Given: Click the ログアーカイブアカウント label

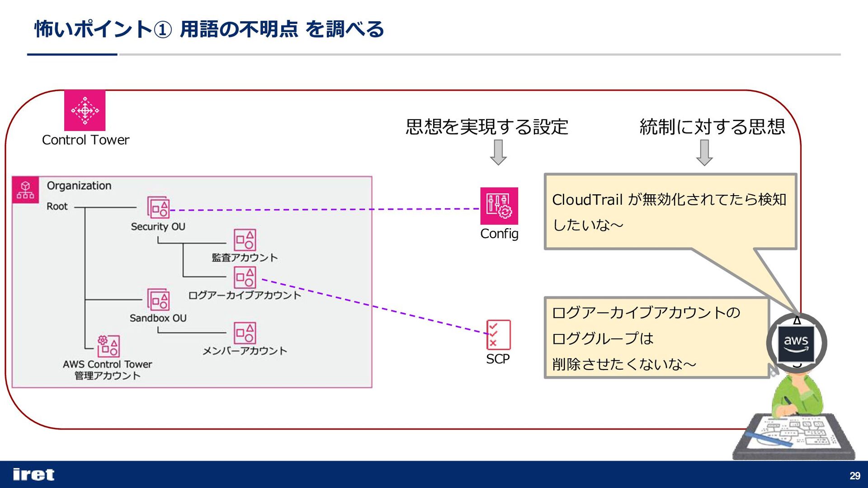Looking at the screenshot, I should coord(245,295).
